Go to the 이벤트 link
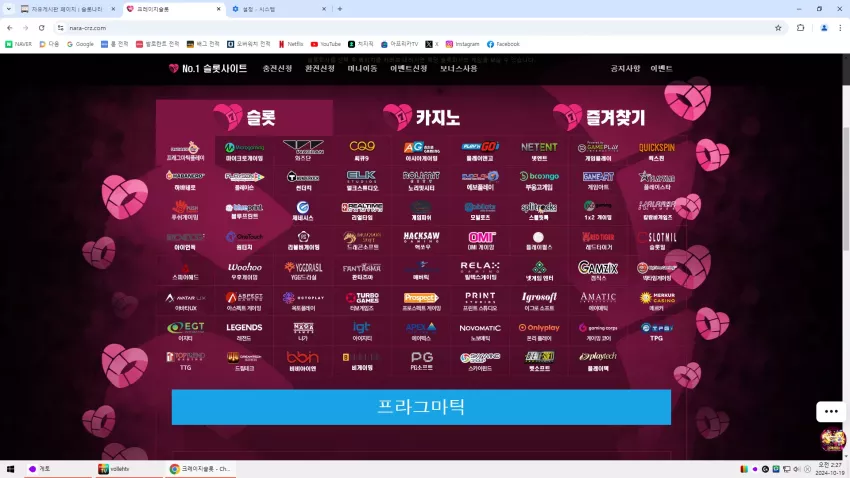850x478 pixels. 661,68
